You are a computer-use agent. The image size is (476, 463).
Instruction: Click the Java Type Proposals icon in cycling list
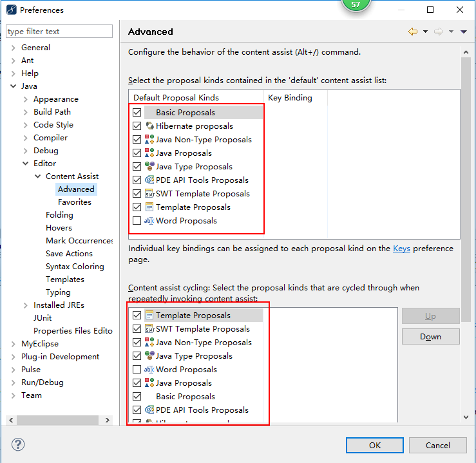pos(149,356)
